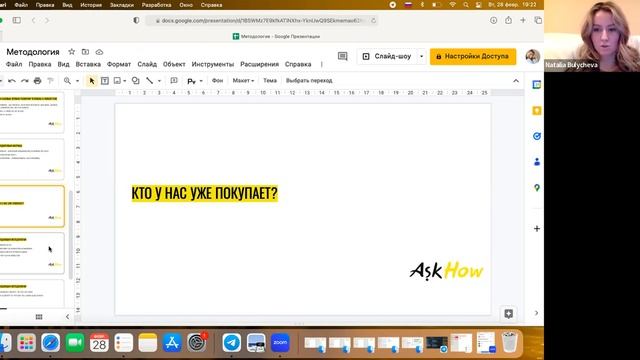
Task: Open the Ру input tools button
Action: [191, 81]
